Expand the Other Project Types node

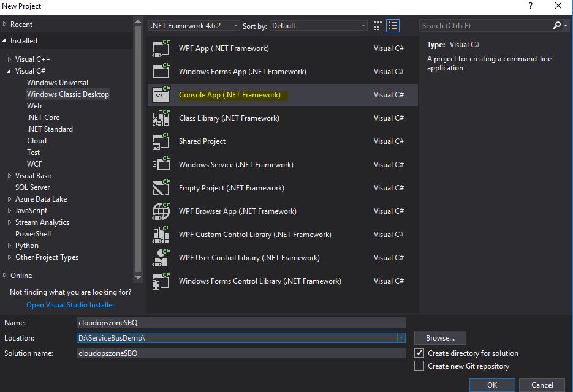click(10, 257)
